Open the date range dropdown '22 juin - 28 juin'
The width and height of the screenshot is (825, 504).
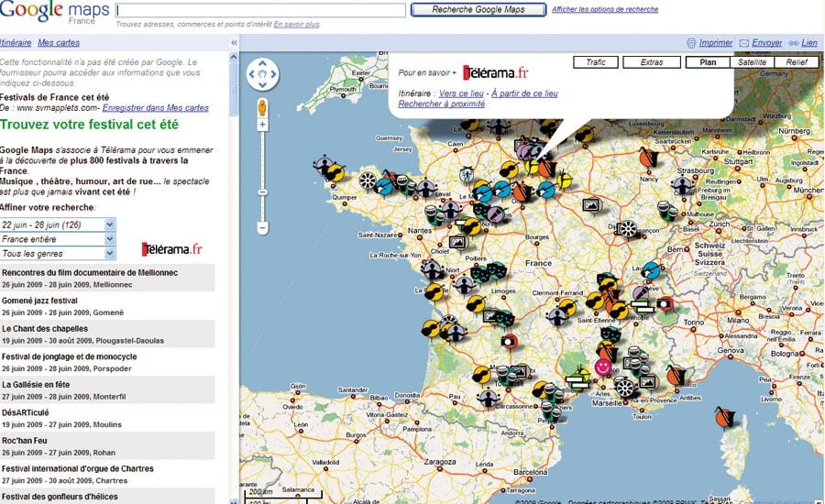[58, 225]
